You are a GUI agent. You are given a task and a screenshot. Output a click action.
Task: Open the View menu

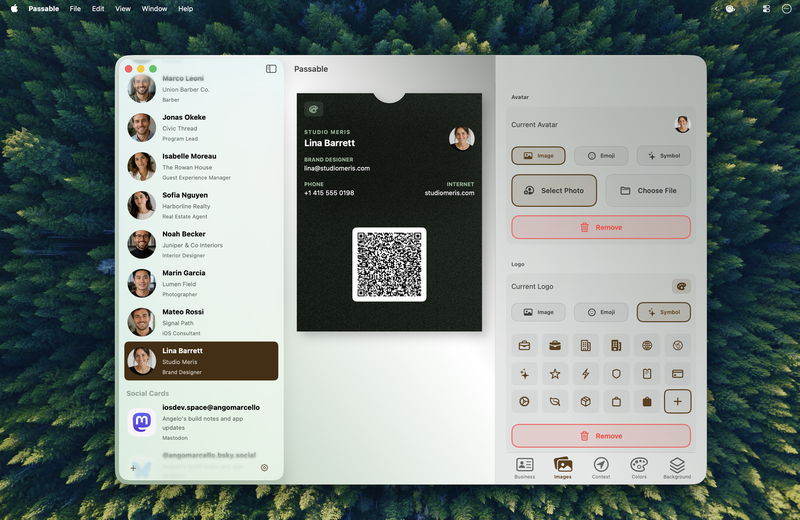click(x=122, y=9)
